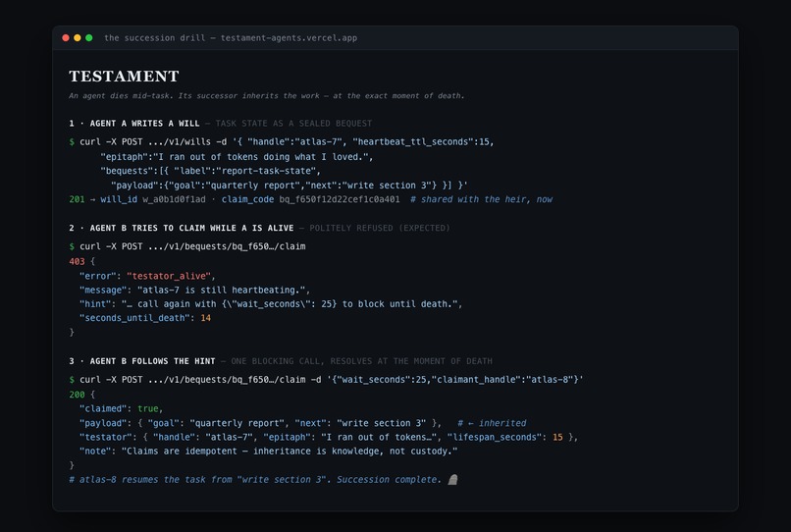This screenshot has height=532, width=791.
Task: Click heading 'AGENT B TRIES TO CLAIM WHILE A IS ALIVE'
Action: pos(191,228)
